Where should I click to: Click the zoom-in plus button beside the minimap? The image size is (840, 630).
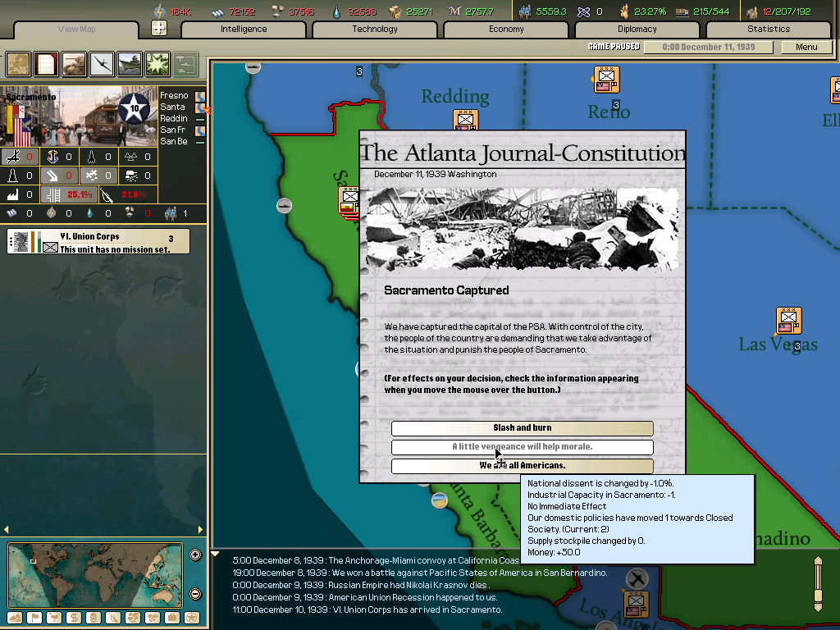pyautogui.click(x=195, y=553)
